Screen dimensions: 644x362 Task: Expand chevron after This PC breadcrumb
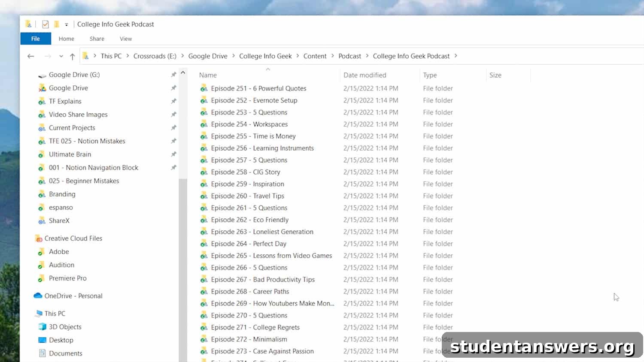coord(128,56)
